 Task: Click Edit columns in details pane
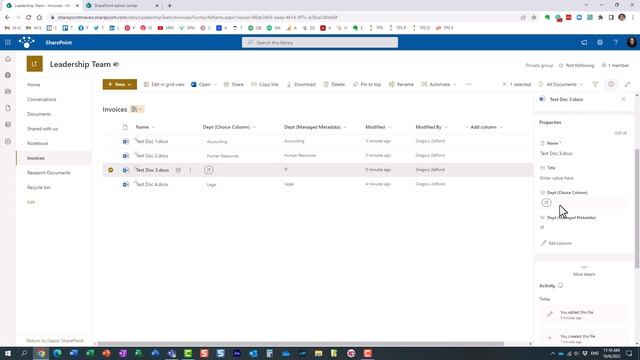click(556, 243)
